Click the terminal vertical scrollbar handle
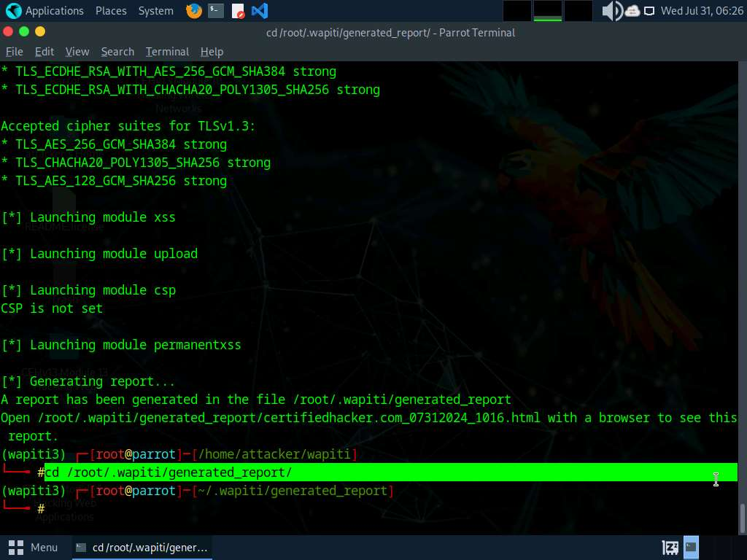Image resolution: width=747 pixels, height=560 pixels. coord(743,519)
